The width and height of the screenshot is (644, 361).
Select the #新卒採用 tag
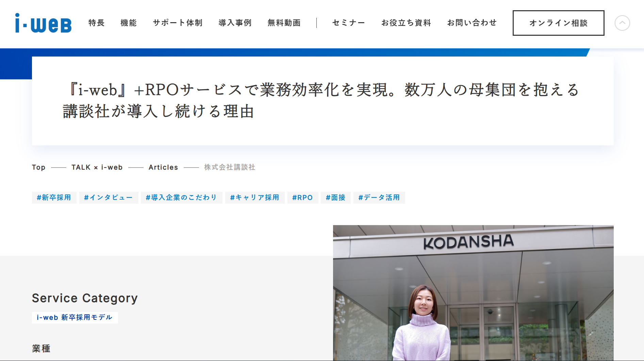[x=54, y=198]
